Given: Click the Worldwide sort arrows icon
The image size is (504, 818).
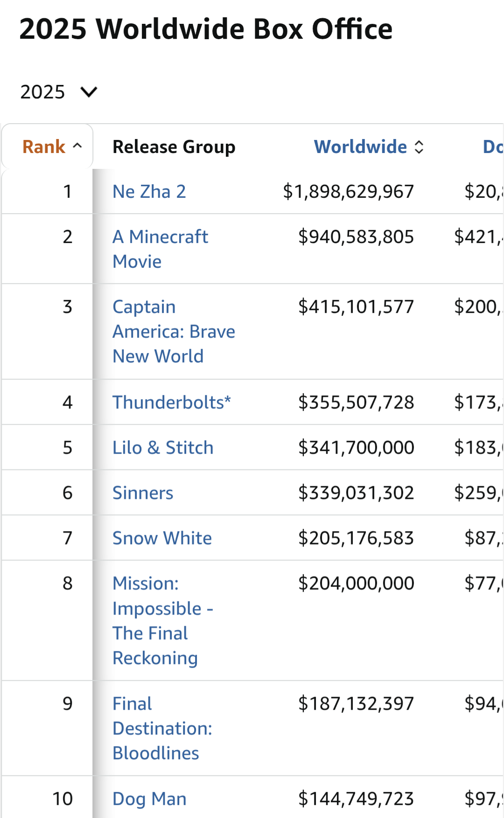Looking at the screenshot, I should coord(419,147).
